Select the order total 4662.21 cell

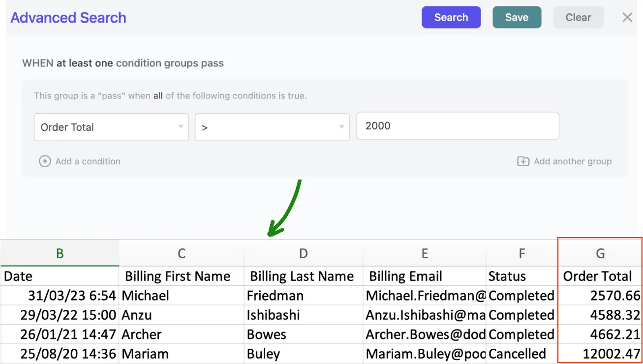click(600, 334)
